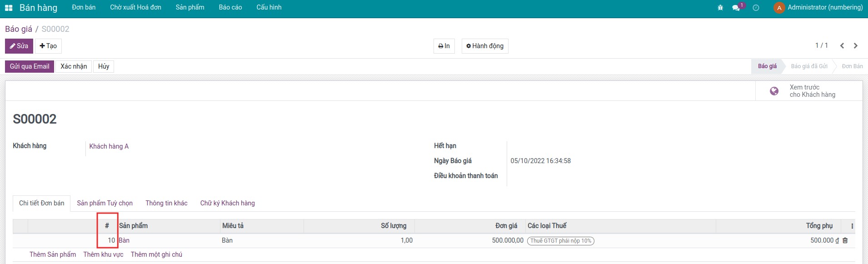Click the customer preview globe icon
The image size is (868, 264).
pyautogui.click(x=774, y=91)
